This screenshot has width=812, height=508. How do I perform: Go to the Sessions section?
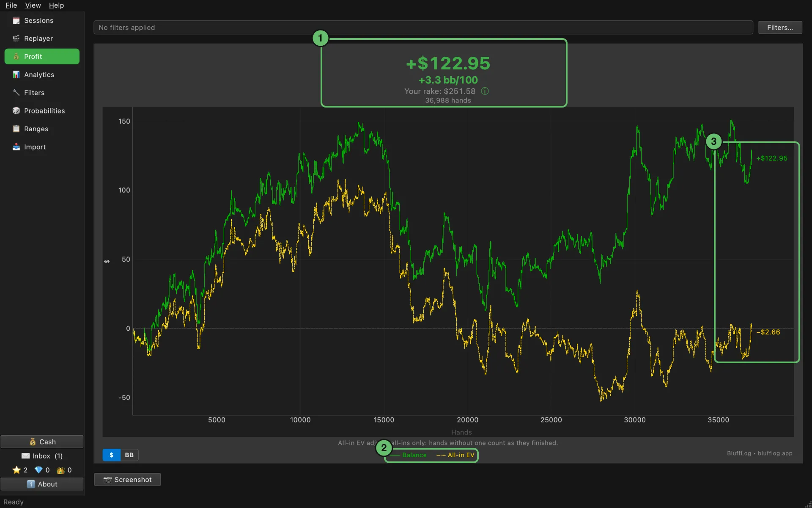[x=42, y=20]
